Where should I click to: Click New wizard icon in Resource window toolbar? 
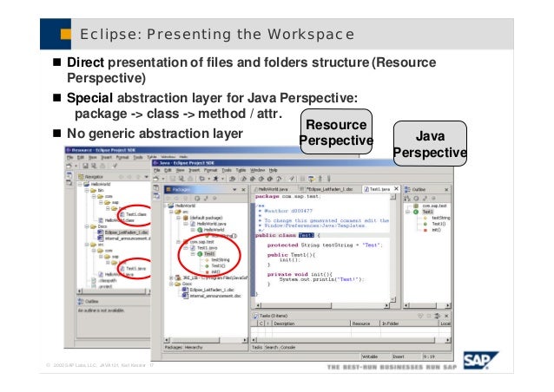69,166
